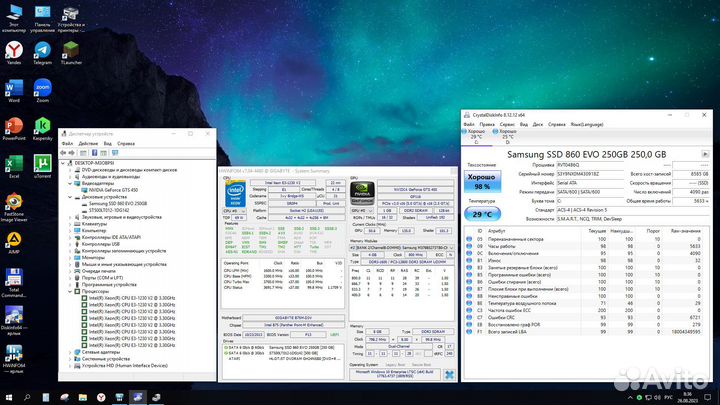Expand the Сетевые адаптеры node
This screenshot has height=405, width=720.
click(71, 352)
